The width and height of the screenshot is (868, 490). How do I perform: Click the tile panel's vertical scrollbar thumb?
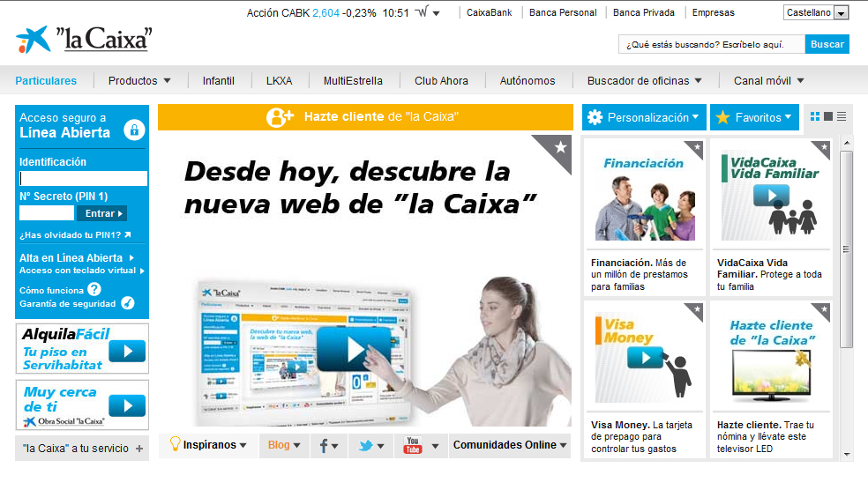pos(847,247)
